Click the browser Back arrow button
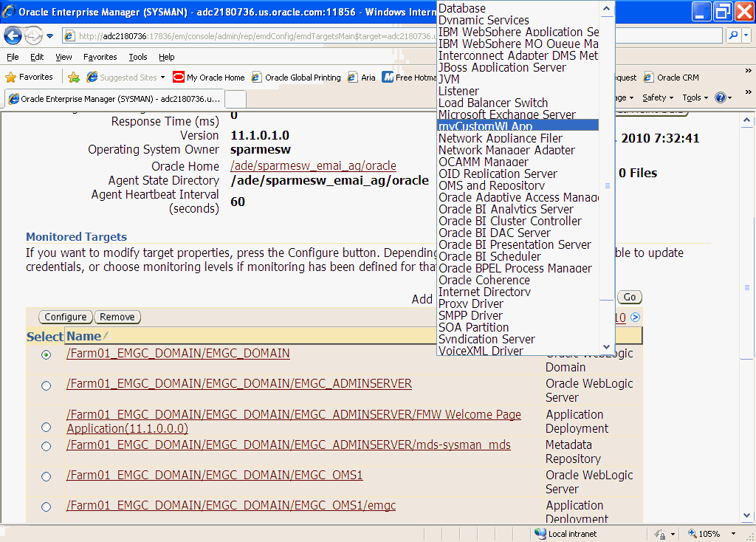 (13, 35)
